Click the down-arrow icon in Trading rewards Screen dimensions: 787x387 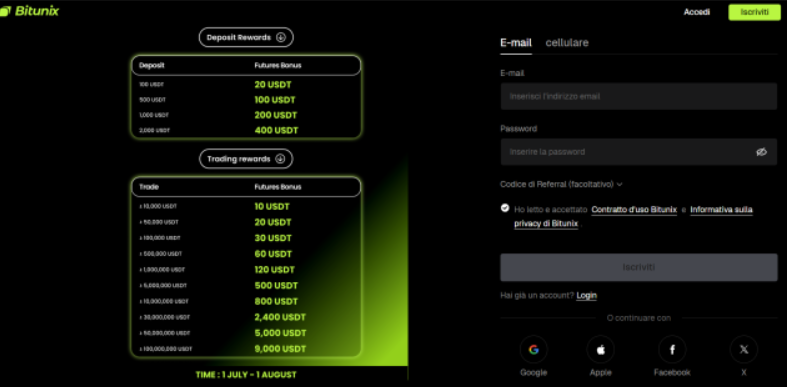click(280, 159)
